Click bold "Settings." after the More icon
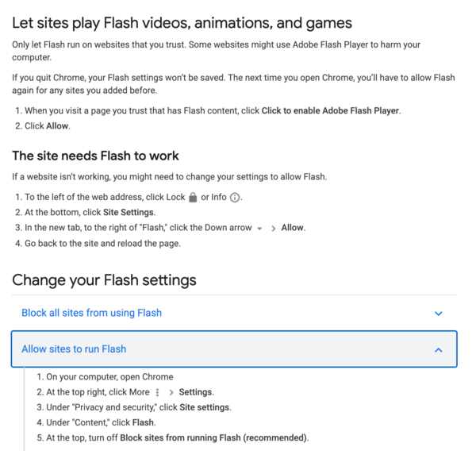Image resolution: width=476 pixels, height=470 pixels. pos(196,392)
